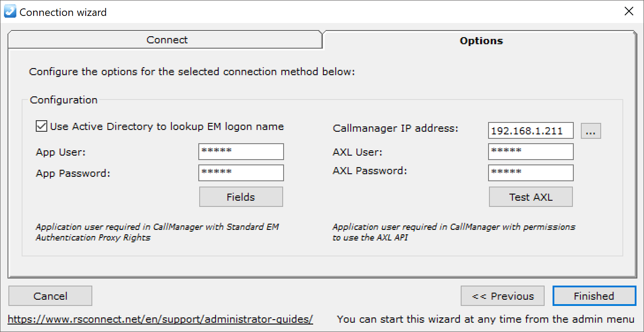Cancel the connection wizard
Image resolution: width=644 pixels, height=332 pixels.
[x=50, y=296]
